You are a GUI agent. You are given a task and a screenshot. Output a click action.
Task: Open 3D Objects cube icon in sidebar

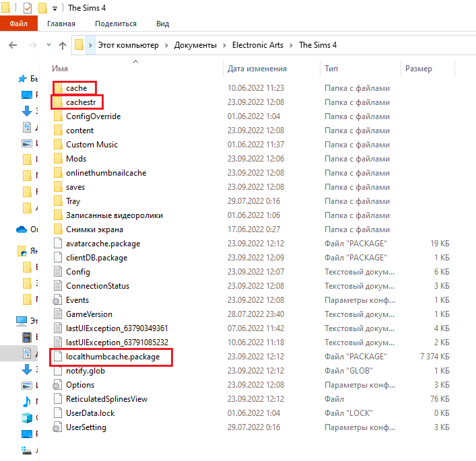27,418
